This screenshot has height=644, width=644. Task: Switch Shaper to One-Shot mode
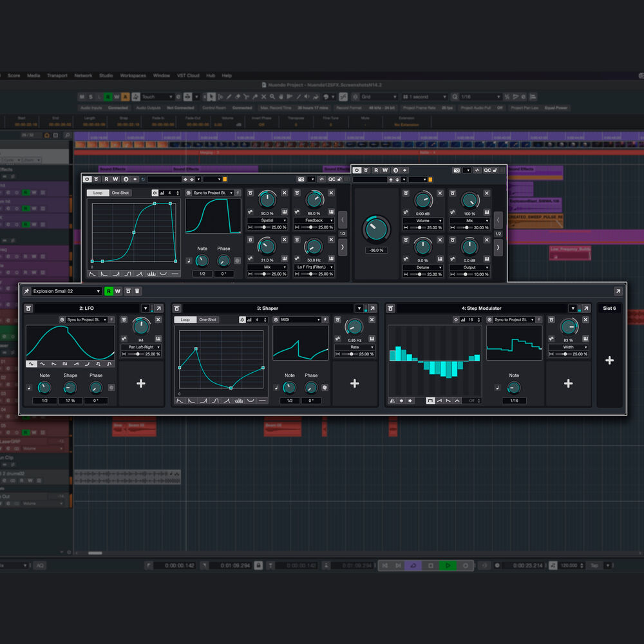coord(207,319)
